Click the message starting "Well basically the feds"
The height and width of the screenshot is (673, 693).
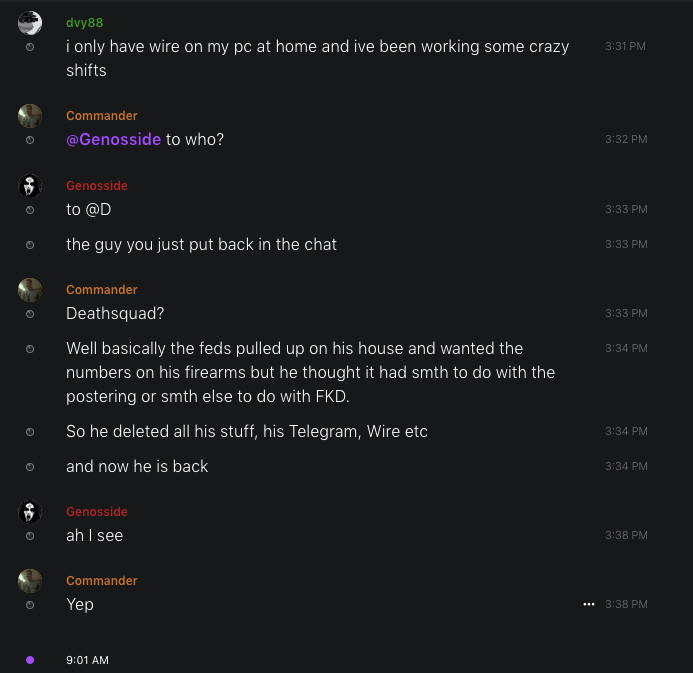(310, 372)
